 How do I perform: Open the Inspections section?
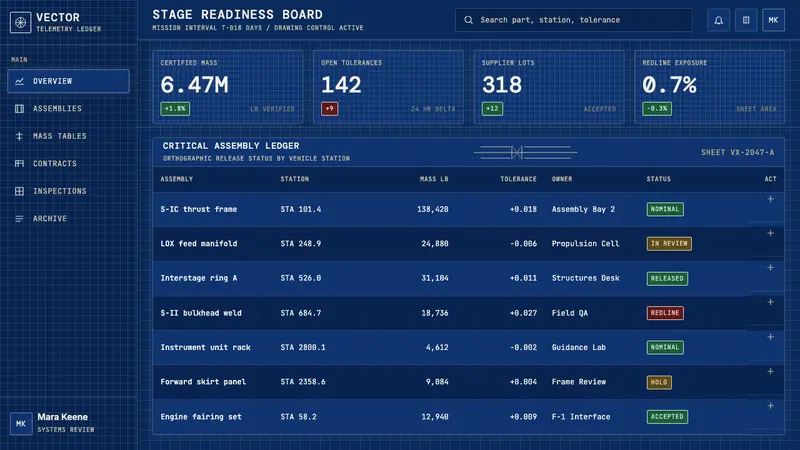[68, 191]
